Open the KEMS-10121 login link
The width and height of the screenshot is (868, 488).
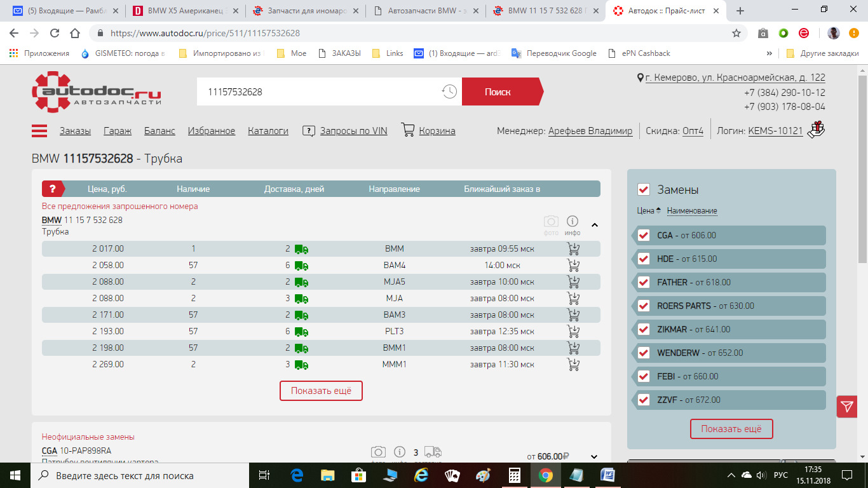(775, 131)
